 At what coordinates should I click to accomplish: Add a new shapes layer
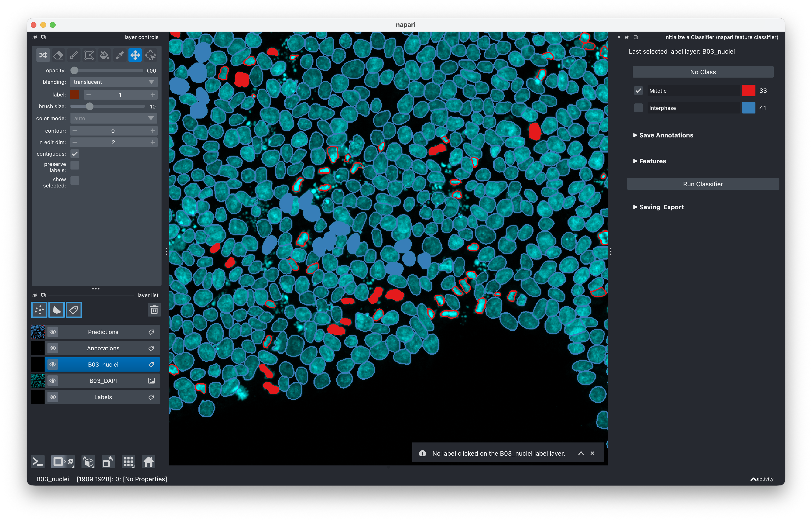click(x=57, y=310)
